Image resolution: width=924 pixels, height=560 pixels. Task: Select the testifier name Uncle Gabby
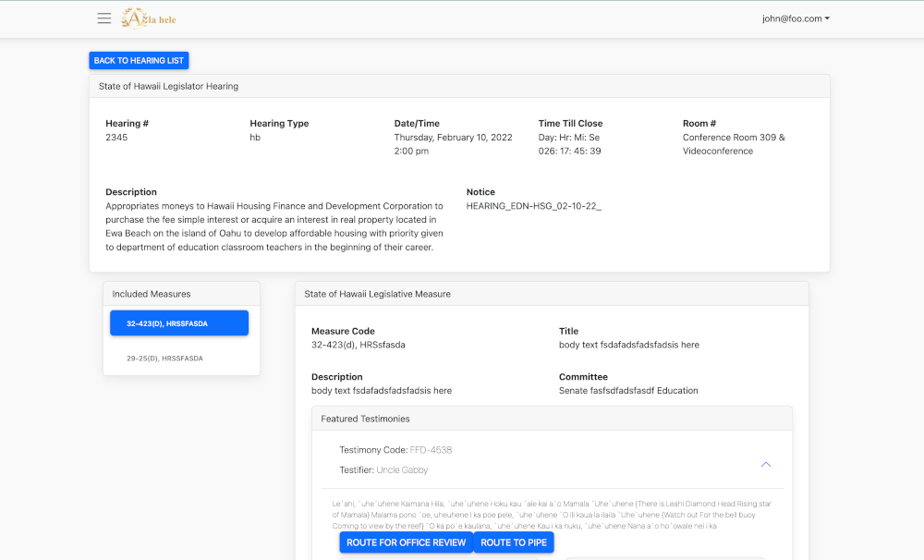402,470
